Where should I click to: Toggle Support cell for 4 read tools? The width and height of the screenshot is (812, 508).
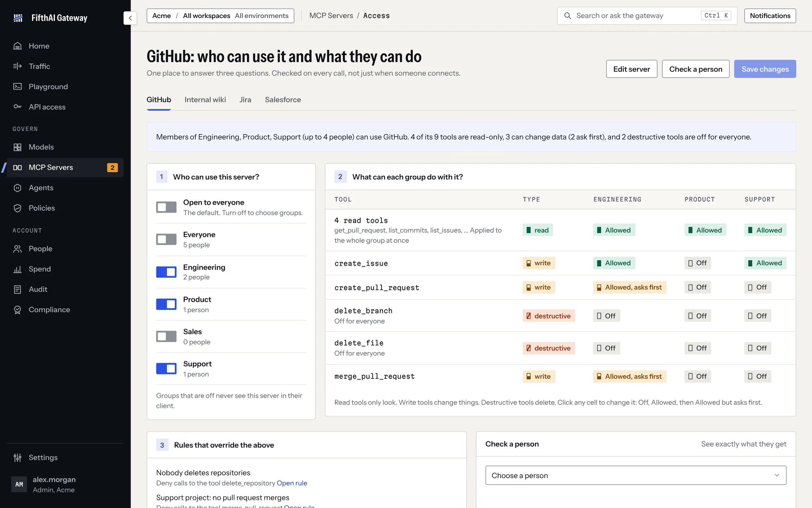pyautogui.click(x=765, y=230)
